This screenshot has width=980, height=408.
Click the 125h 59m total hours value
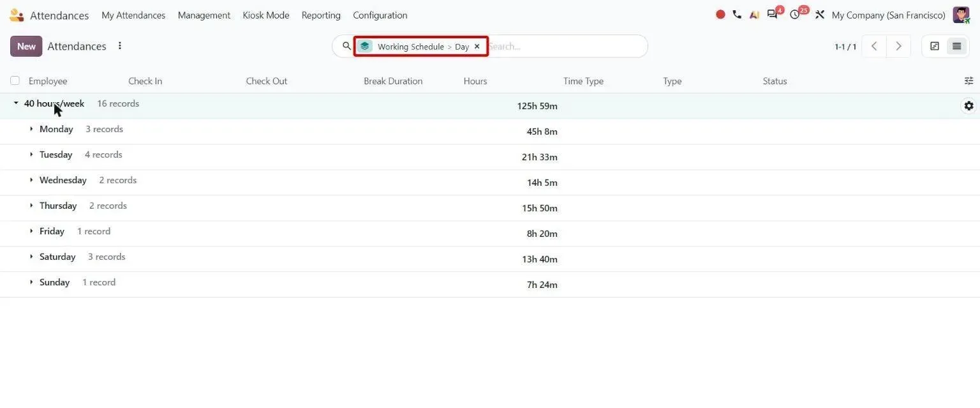coord(537,106)
